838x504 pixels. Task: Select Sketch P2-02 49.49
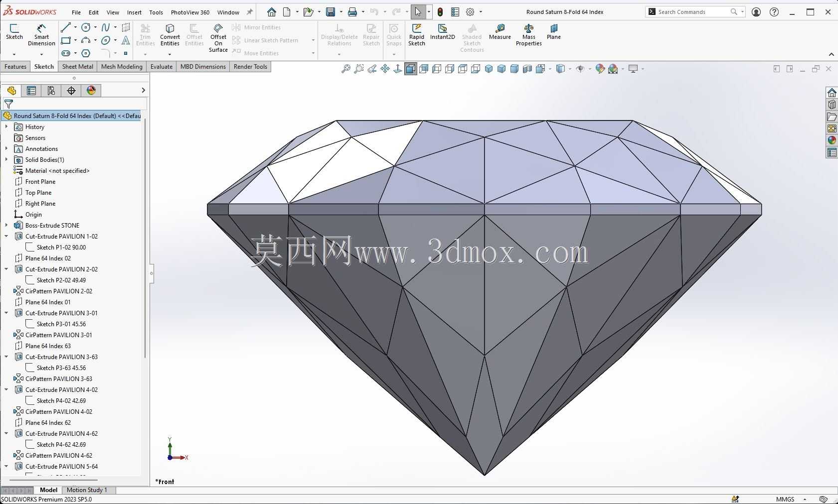61,280
